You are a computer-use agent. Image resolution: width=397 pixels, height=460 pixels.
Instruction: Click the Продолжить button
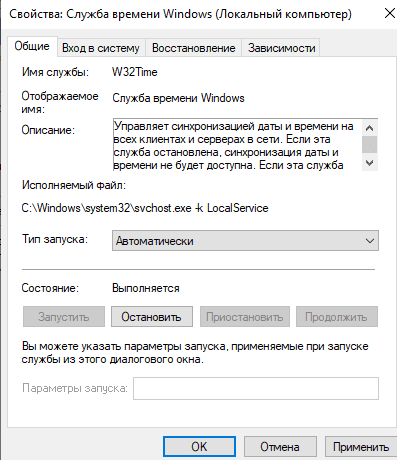click(x=337, y=316)
